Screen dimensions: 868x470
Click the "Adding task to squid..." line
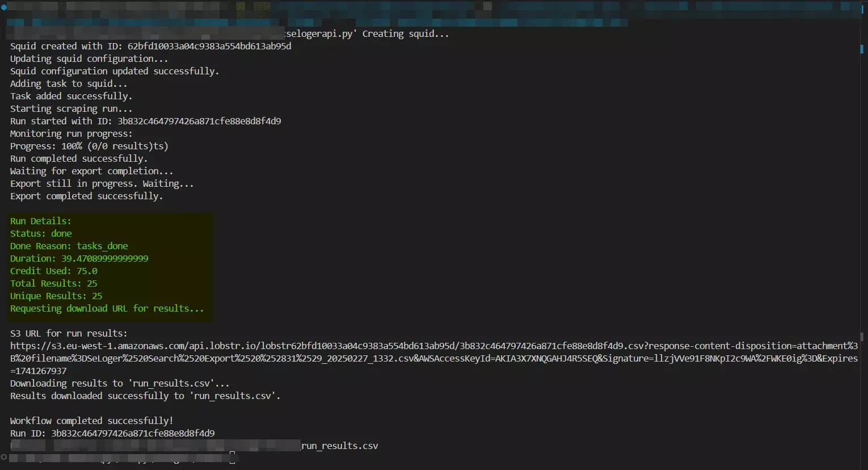pos(69,84)
